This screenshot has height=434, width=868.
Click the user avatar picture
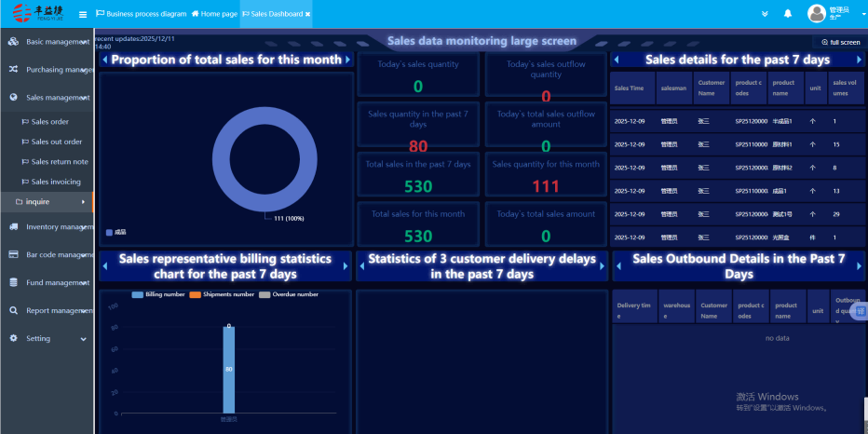click(x=816, y=14)
